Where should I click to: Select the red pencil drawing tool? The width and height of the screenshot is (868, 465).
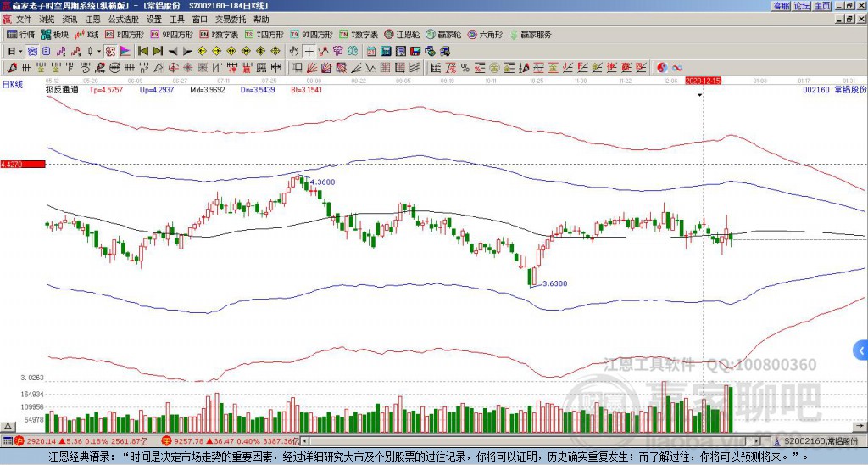coord(12,68)
